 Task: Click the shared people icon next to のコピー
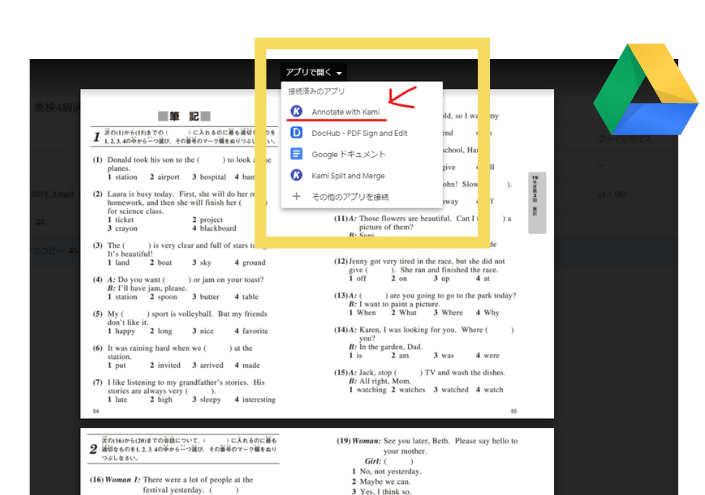pyautogui.click(x=73, y=250)
